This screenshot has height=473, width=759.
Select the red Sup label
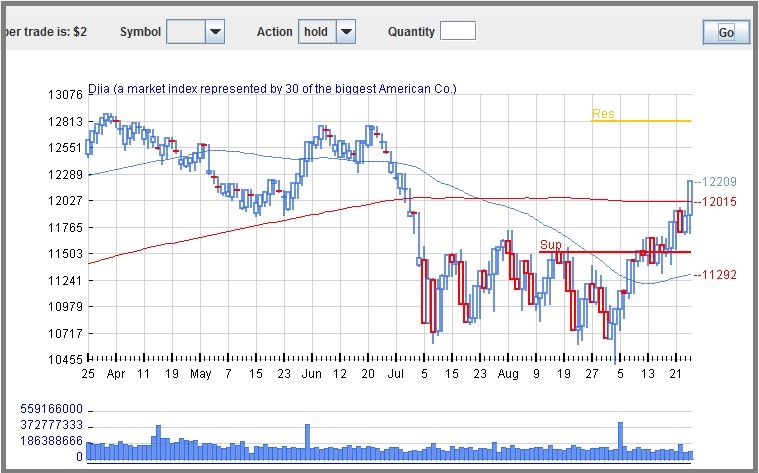pos(550,245)
